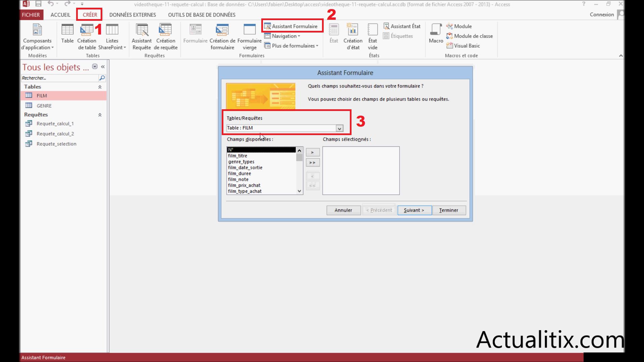Expand Plus de formulaires menu
The height and width of the screenshot is (362, 644).
coord(291,46)
